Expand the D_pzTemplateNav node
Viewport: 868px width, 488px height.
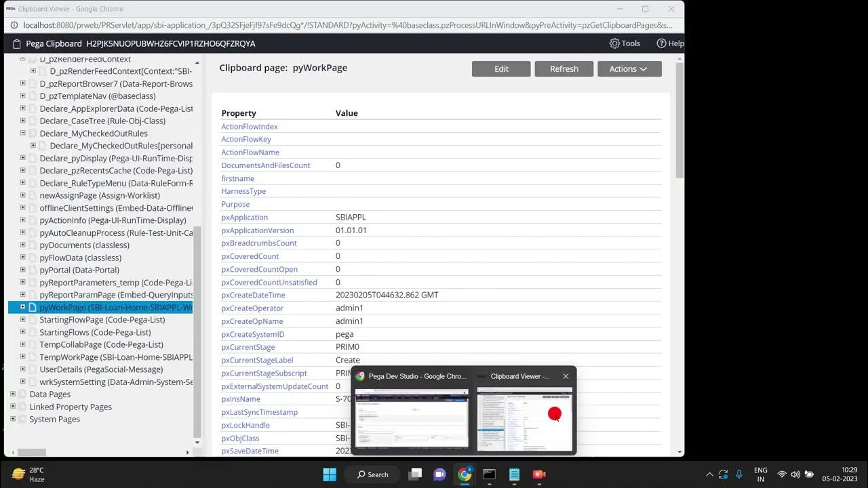click(22, 96)
